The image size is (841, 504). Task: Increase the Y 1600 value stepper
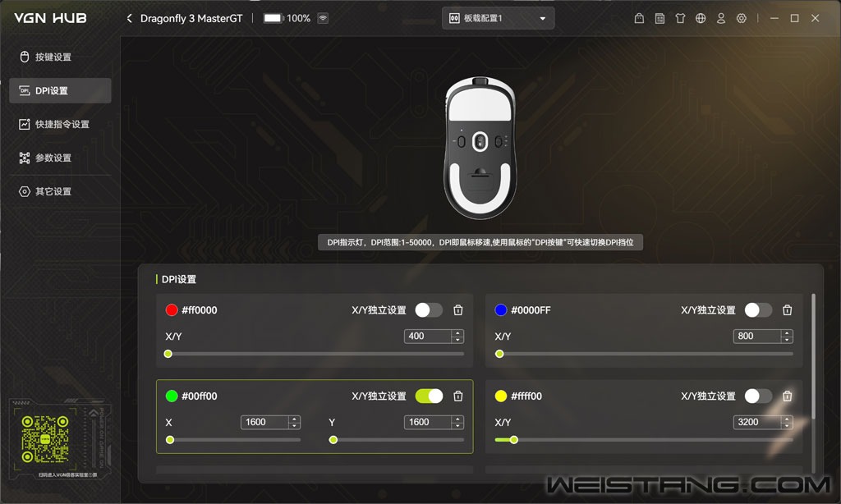tap(457, 419)
